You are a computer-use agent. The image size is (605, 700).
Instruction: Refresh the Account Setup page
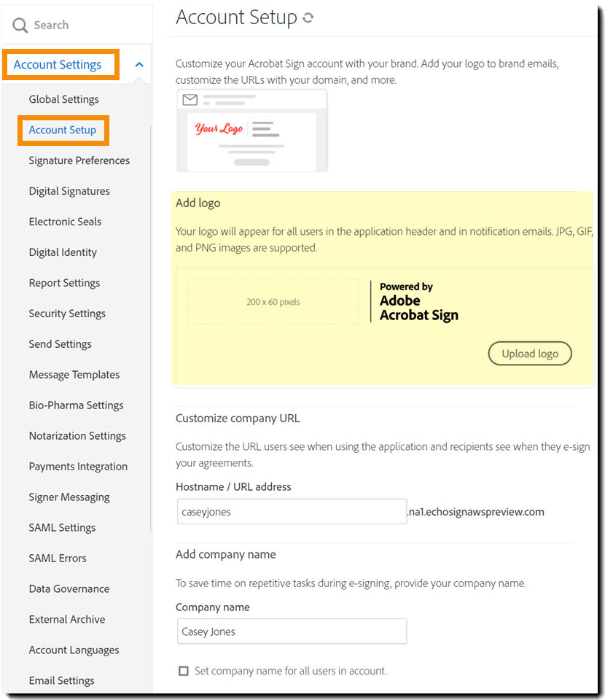point(307,17)
